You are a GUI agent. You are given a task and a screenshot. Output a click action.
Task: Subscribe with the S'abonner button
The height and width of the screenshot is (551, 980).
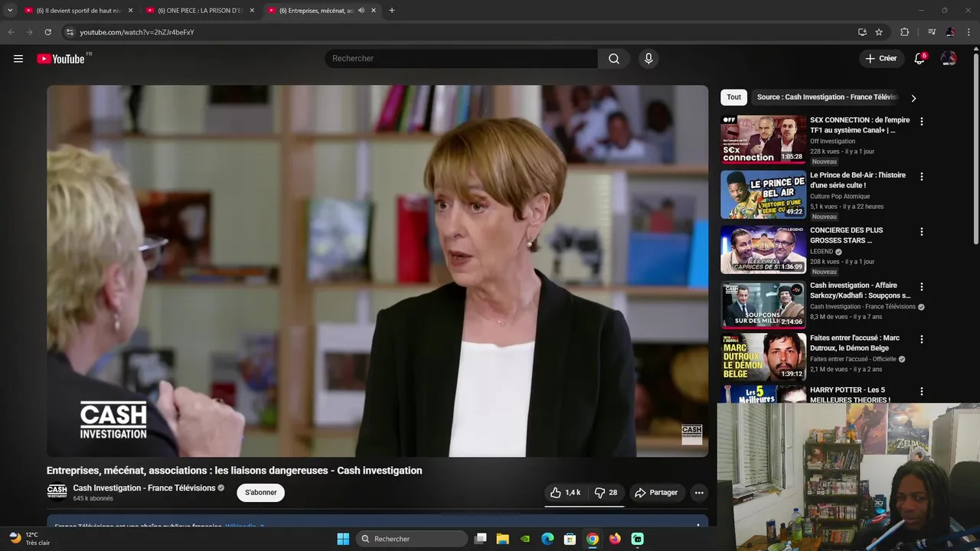point(261,493)
